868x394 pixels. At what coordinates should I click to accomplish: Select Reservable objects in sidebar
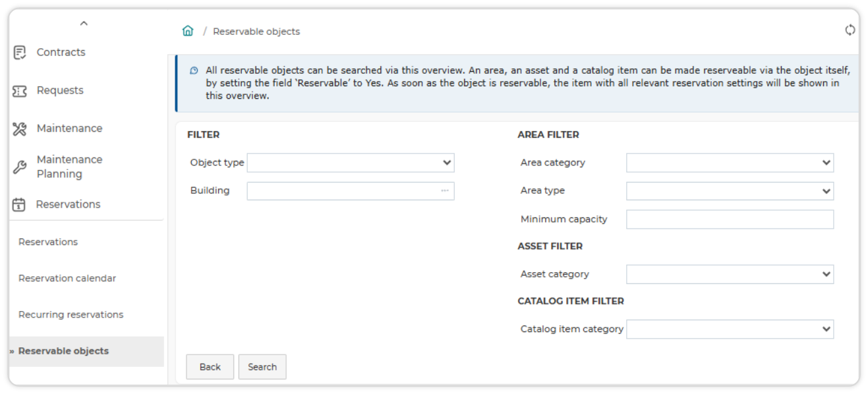[x=63, y=351]
